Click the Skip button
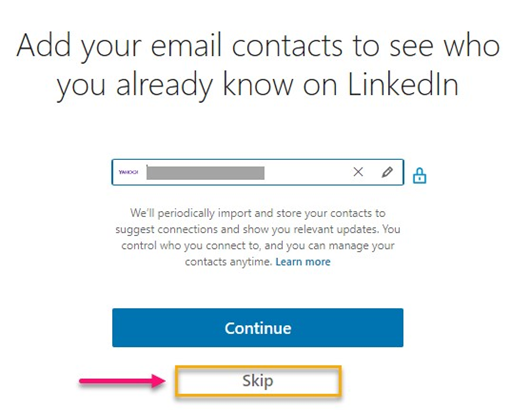Image resolution: width=530 pixels, height=410 pixels. click(258, 381)
